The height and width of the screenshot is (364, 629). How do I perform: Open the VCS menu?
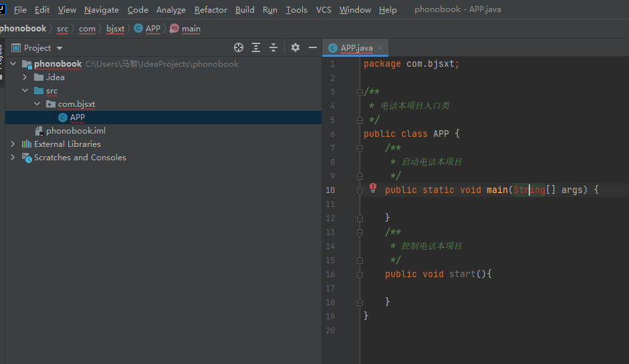point(324,9)
